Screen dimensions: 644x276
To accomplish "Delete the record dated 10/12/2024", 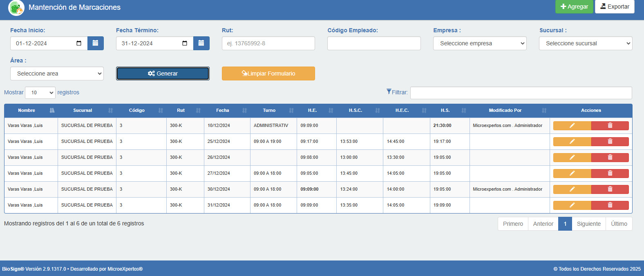I will 610,126.
